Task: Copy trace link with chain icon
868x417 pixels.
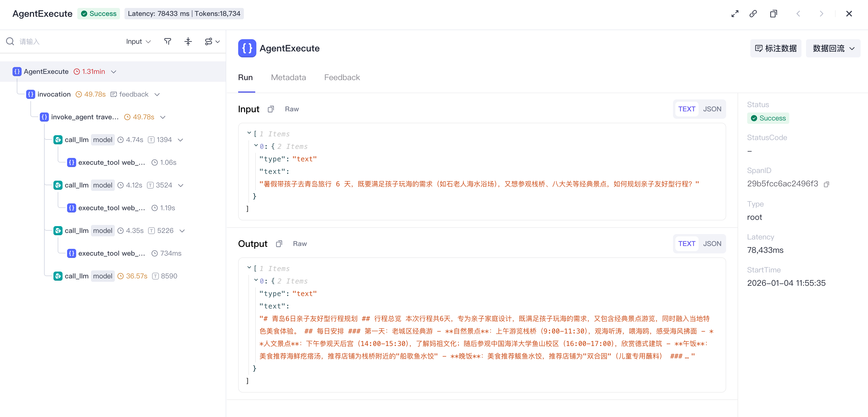Action: (753, 14)
